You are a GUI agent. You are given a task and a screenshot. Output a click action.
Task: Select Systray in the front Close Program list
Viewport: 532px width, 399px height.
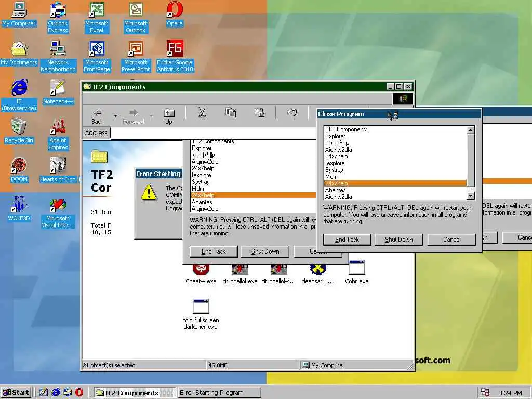(x=395, y=170)
